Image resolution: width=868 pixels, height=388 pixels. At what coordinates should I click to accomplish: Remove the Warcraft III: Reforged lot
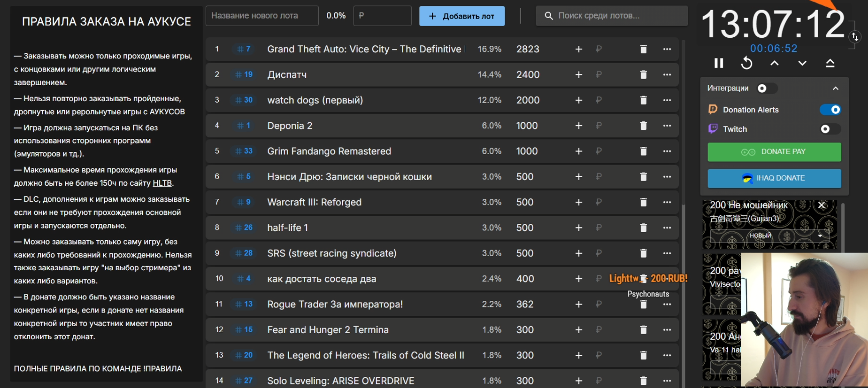[x=643, y=202]
